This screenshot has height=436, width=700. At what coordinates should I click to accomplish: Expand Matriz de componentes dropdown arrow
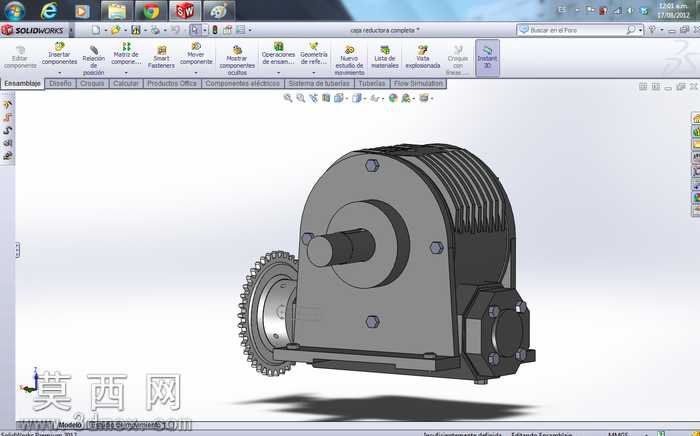pyautogui.click(x=126, y=73)
